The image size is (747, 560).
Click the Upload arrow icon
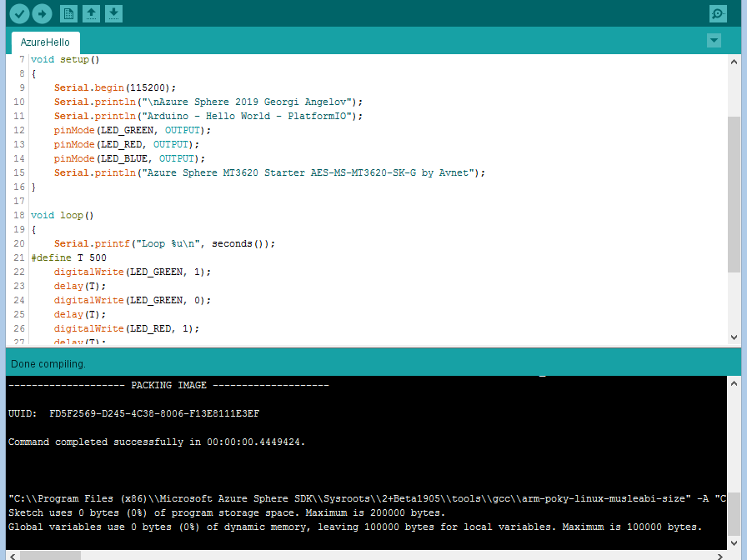(x=41, y=13)
